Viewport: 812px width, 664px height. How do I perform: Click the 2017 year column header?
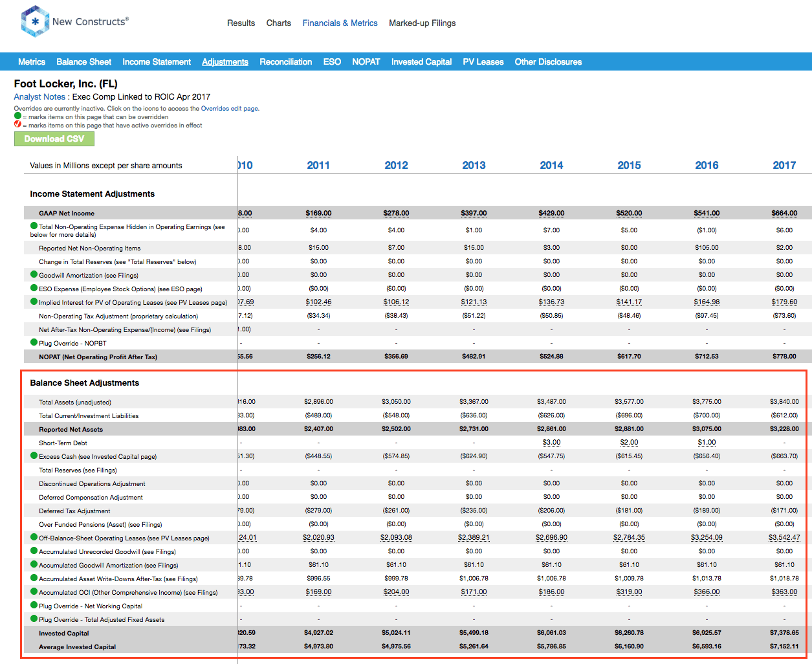785,165
